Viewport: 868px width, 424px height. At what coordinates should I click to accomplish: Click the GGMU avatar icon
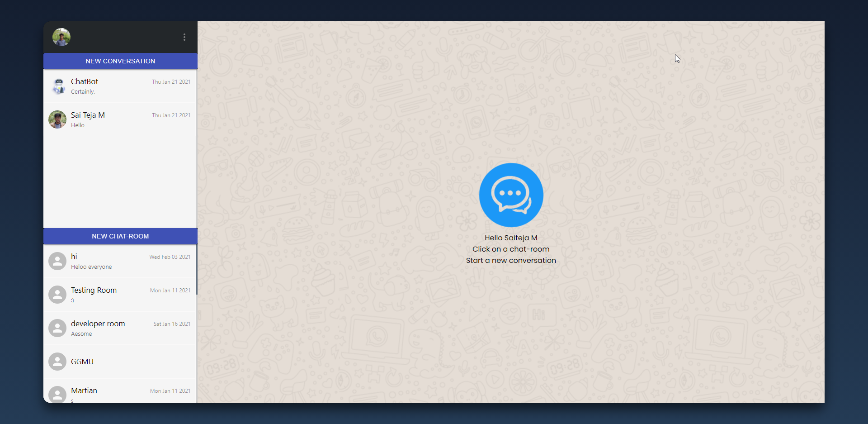[57, 362]
